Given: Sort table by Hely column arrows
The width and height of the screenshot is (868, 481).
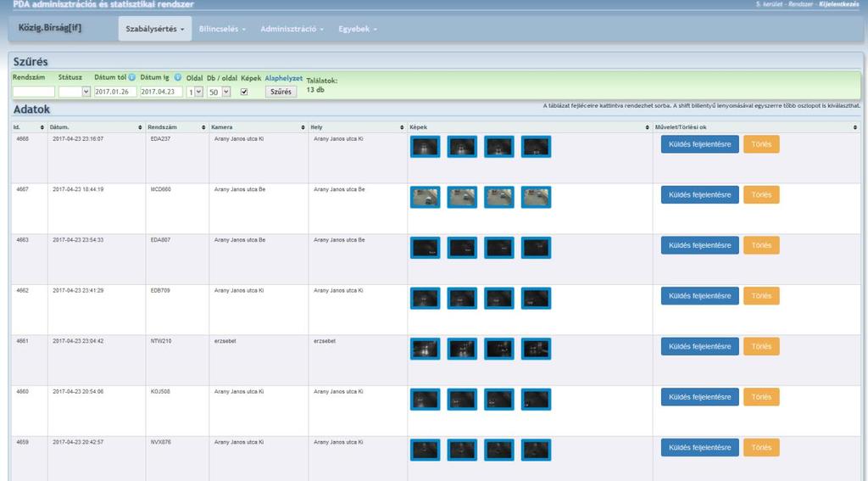Looking at the screenshot, I should click(x=402, y=127).
